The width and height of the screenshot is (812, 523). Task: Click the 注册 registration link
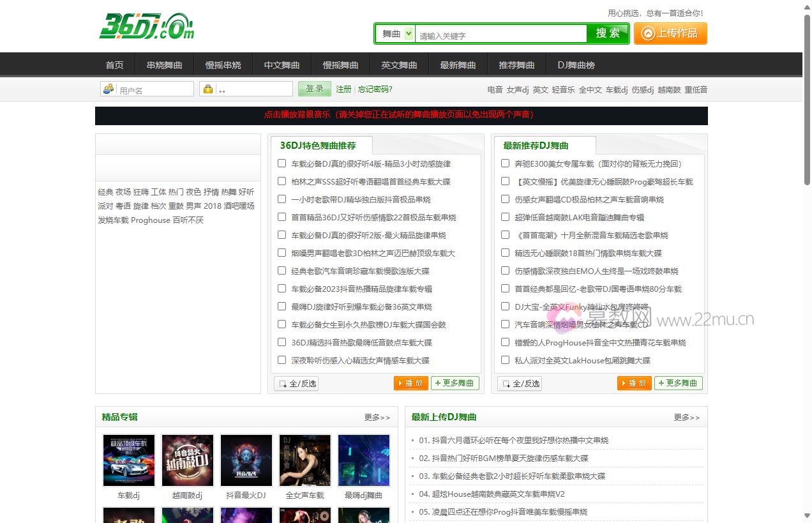(343, 89)
